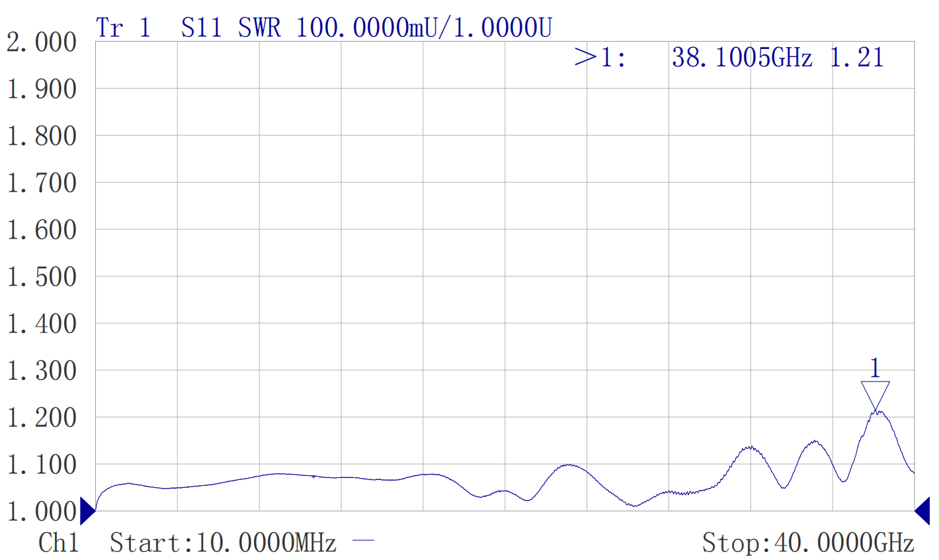The height and width of the screenshot is (560, 939).
Task: Click the 1.800 Y-axis scale label
Action: [x=42, y=136]
